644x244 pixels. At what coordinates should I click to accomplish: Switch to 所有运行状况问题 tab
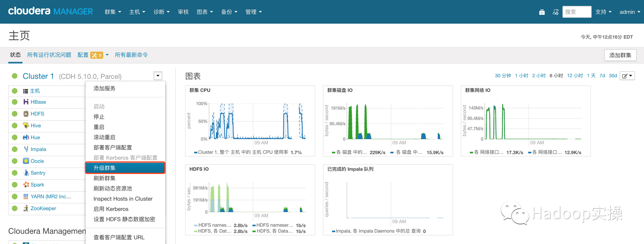[x=49, y=55]
